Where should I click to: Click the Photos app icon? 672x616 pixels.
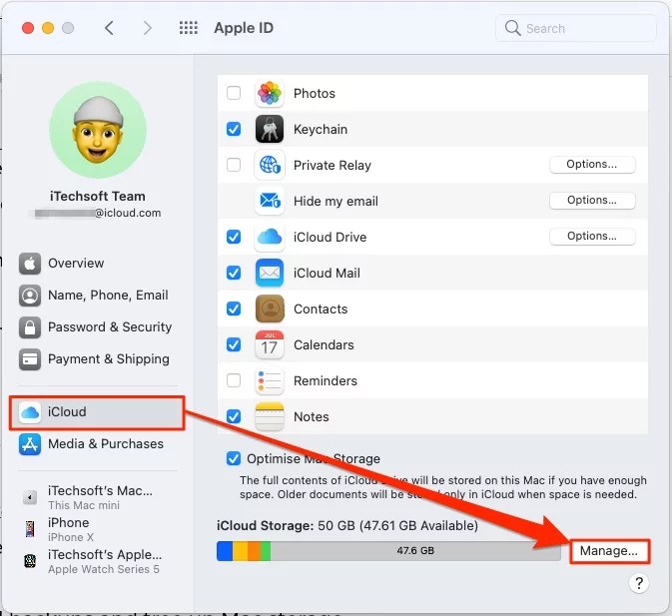(x=270, y=93)
